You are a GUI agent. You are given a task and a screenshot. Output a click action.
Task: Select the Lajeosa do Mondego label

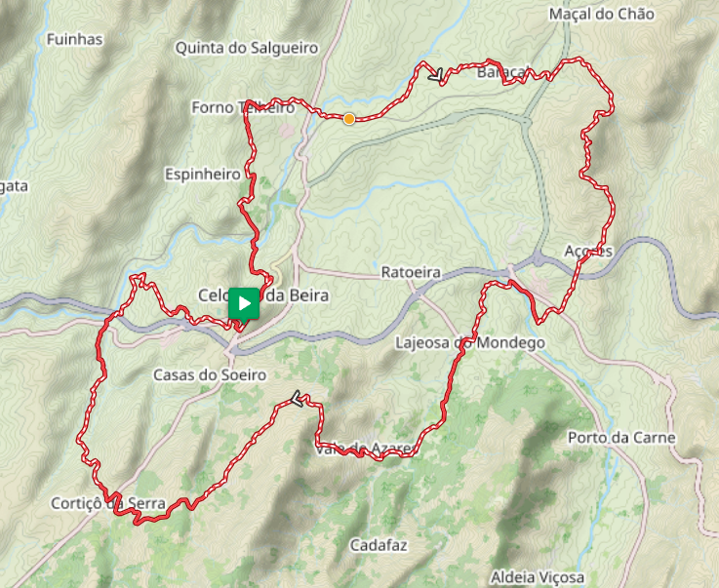coord(470,343)
